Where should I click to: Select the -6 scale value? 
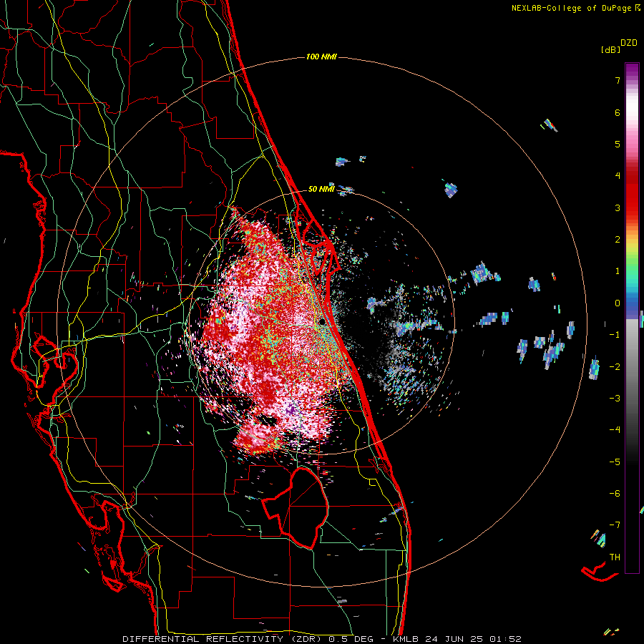click(615, 493)
